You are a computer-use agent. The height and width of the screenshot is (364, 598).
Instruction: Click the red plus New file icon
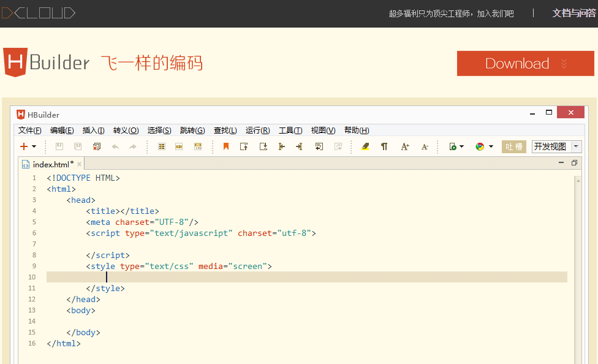24,146
